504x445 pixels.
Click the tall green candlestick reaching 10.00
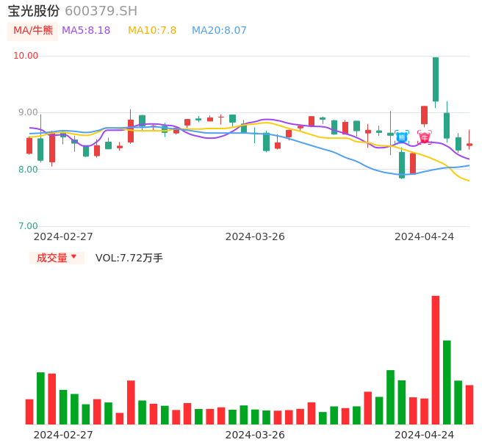436,79
